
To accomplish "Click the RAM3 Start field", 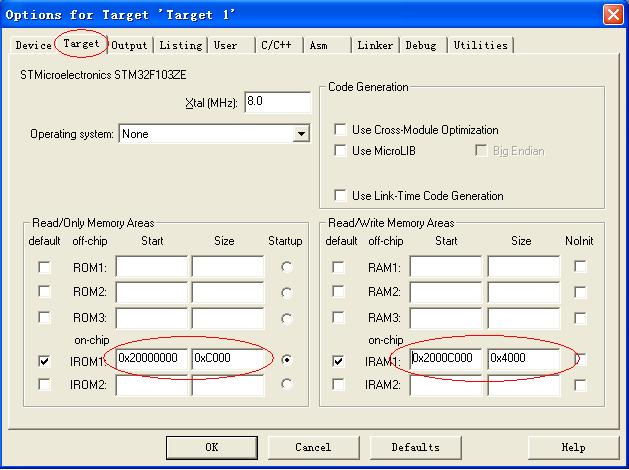I will (446, 318).
